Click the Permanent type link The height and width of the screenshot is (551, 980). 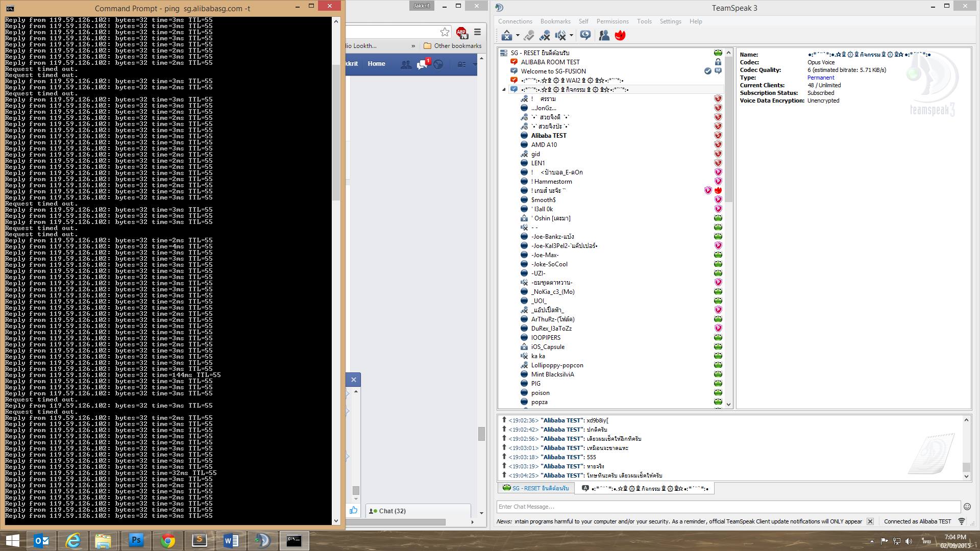pyautogui.click(x=820, y=78)
